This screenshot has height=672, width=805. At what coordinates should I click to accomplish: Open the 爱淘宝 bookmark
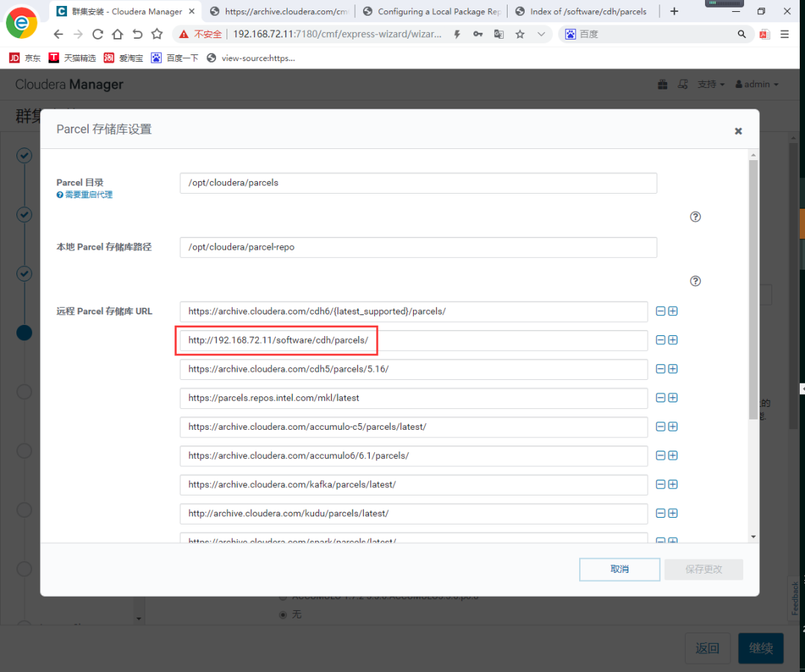pyautogui.click(x=123, y=58)
